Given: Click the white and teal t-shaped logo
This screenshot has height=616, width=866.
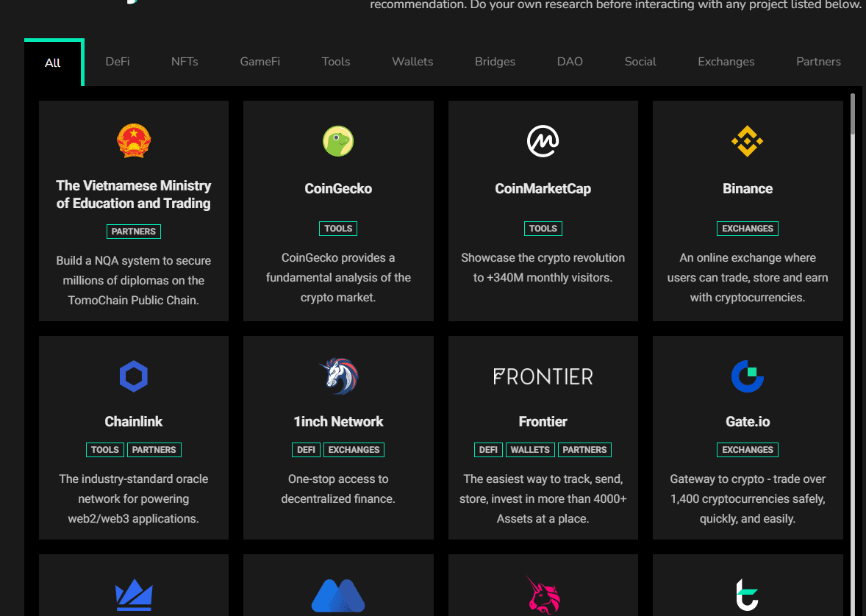Looking at the screenshot, I should click(747, 595).
